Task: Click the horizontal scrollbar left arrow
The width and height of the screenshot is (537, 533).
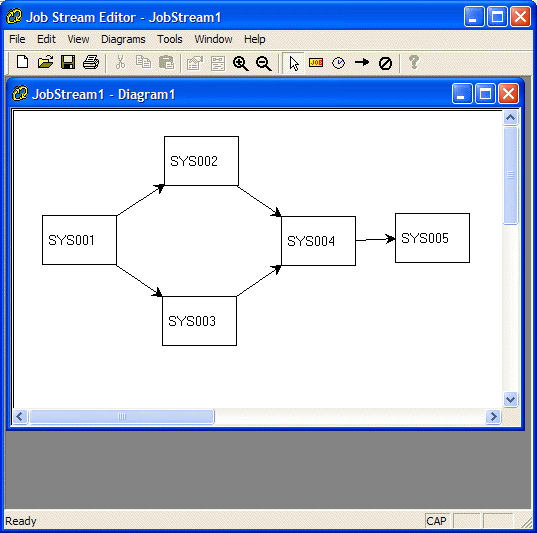Action: 20,417
